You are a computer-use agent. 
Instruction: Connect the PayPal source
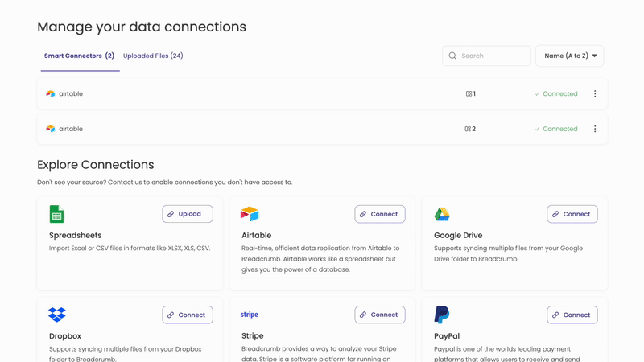(x=572, y=315)
